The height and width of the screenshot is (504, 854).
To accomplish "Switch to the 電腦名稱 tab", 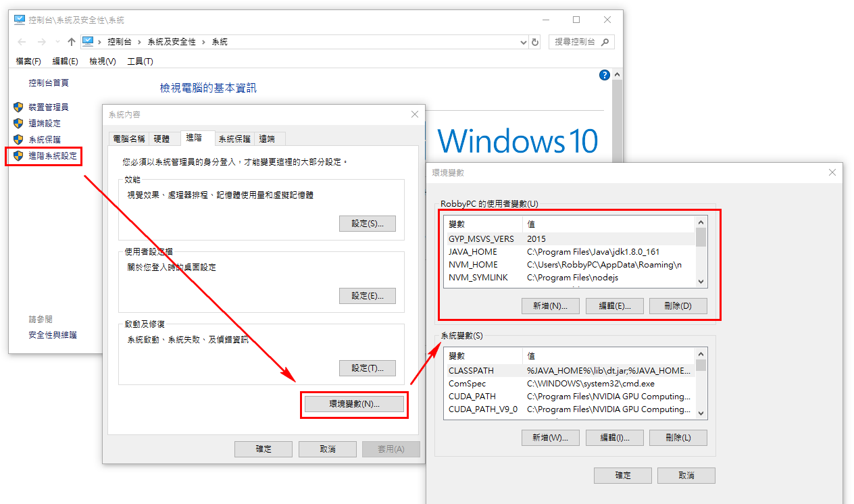I will click(129, 138).
